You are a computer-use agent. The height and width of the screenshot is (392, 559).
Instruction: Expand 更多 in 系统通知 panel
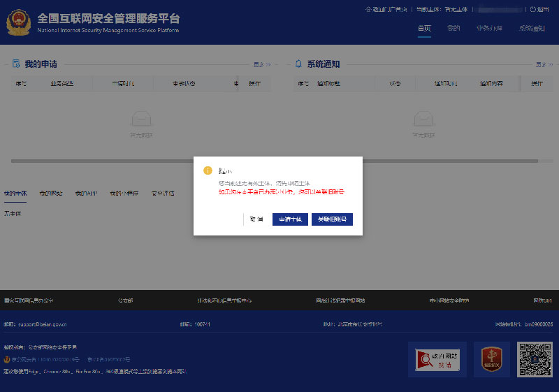coord(543,64)
